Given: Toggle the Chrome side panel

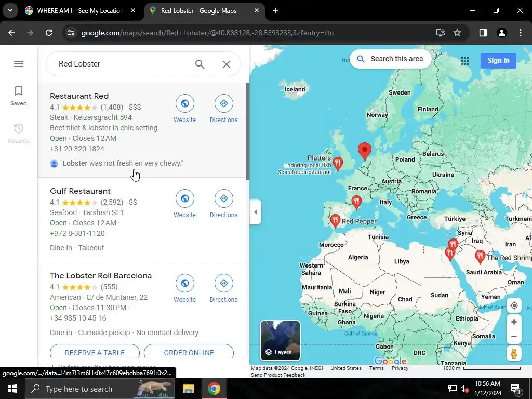Looking at the screenshot, I should (x=483, y=33).
